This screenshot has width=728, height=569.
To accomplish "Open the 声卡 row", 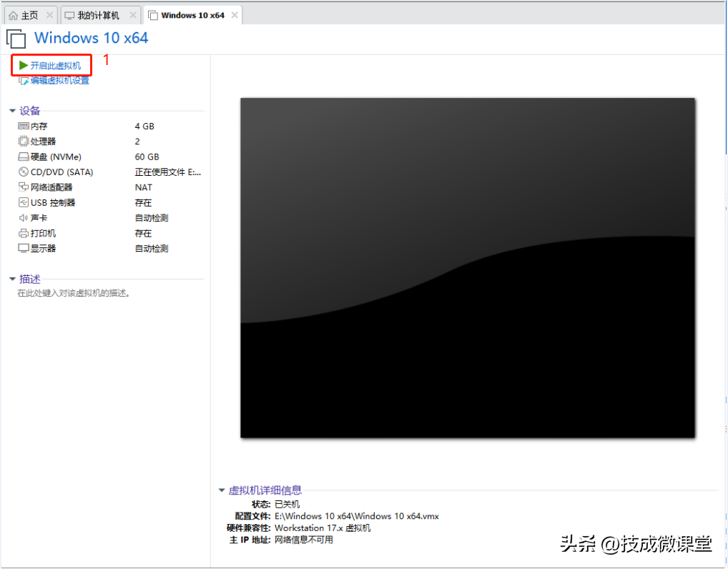I will 109,218.
